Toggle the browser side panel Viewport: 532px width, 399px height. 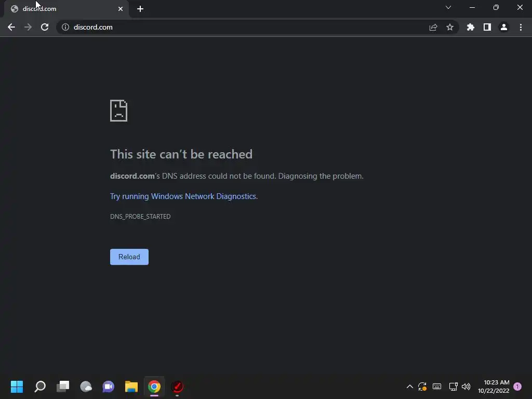487,27
